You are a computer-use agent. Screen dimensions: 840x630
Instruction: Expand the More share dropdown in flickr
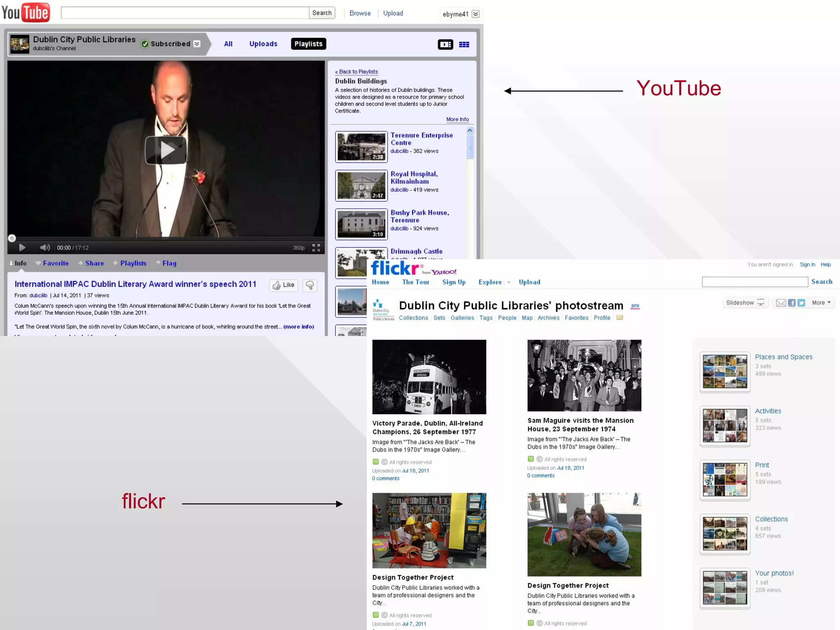tap(821, 303)
